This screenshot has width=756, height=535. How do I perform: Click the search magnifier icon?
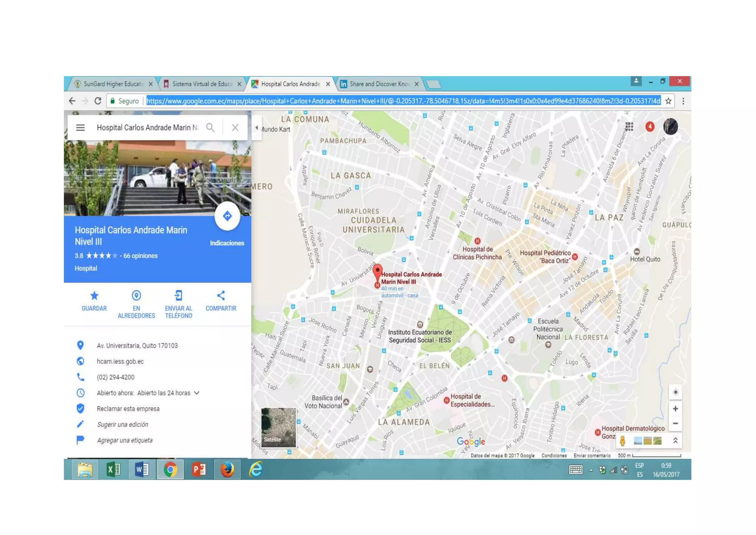point(210,127)
